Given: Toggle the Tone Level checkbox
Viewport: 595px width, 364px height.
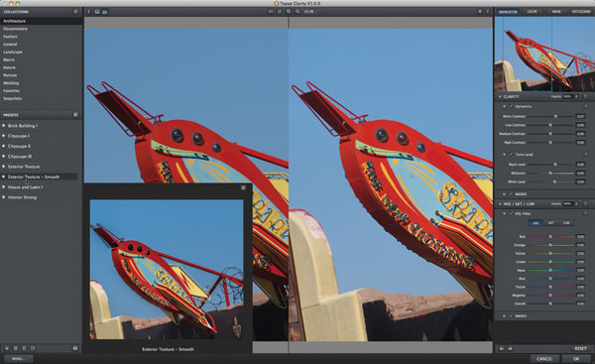Looking at the screenshot, I should point(511,155).
